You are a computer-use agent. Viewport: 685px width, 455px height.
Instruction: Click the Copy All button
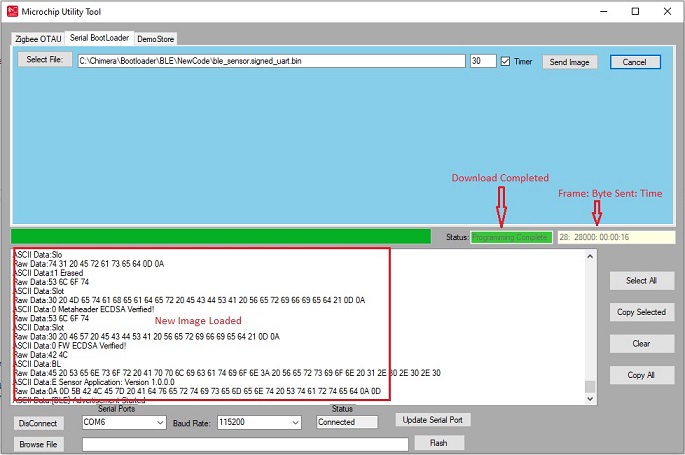[641, 375]
